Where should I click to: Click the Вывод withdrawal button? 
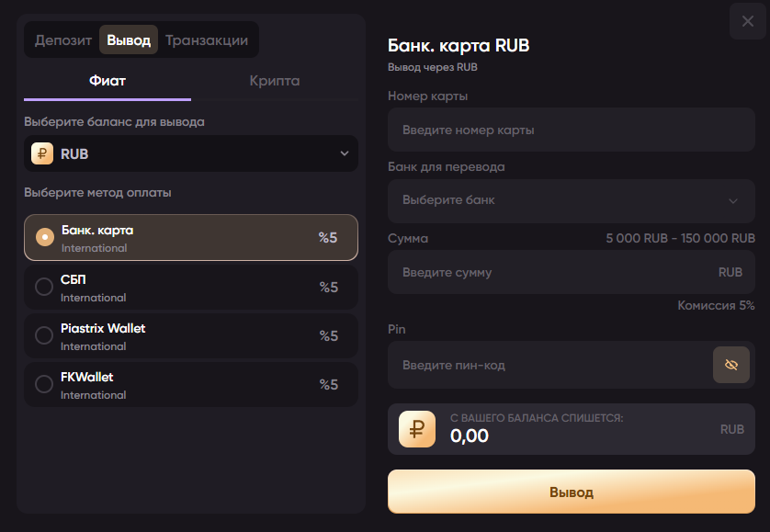tap(571, 492)
